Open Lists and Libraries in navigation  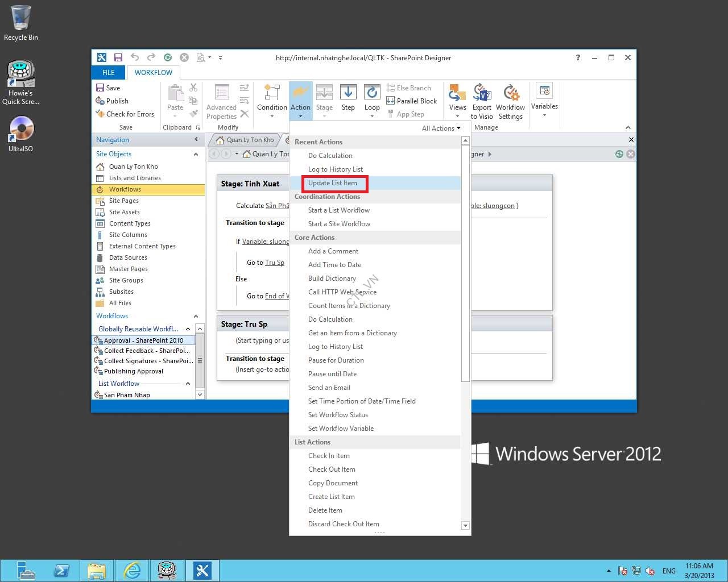click(135, 178)
